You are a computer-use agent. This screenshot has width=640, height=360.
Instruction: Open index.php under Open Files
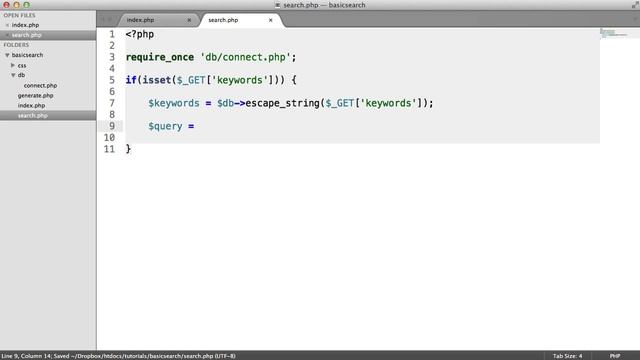click(x=25, y=25)
